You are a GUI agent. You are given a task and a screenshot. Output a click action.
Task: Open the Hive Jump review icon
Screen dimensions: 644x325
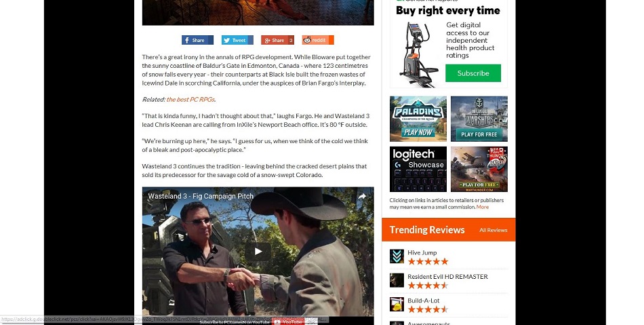click(397, 256)
